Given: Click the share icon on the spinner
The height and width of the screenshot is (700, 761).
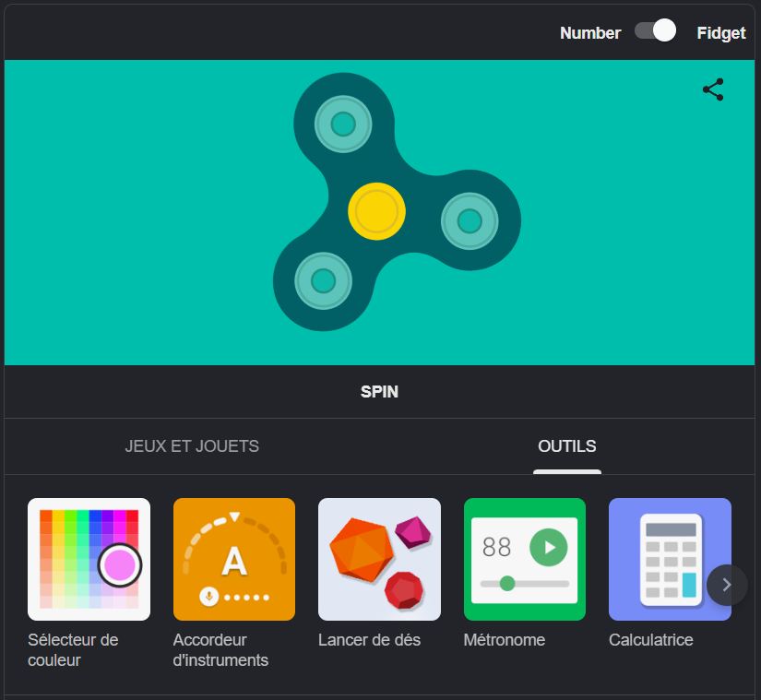Looking at the screenshot, I should tap(713, 89).
